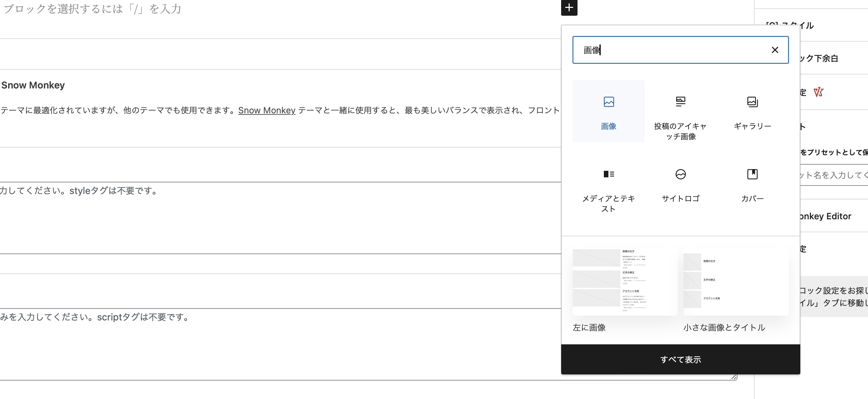Click the empty block placeholder paragraph

[x=92, y=9]
